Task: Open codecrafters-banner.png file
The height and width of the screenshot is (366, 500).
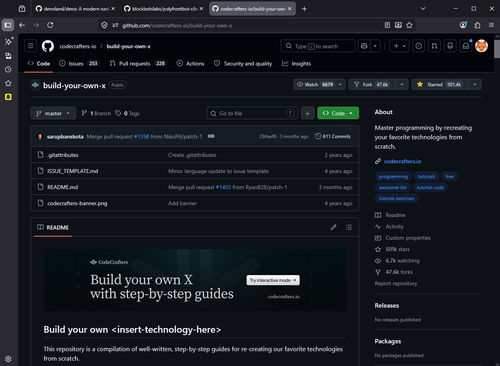Action: (x=77, y=203)
